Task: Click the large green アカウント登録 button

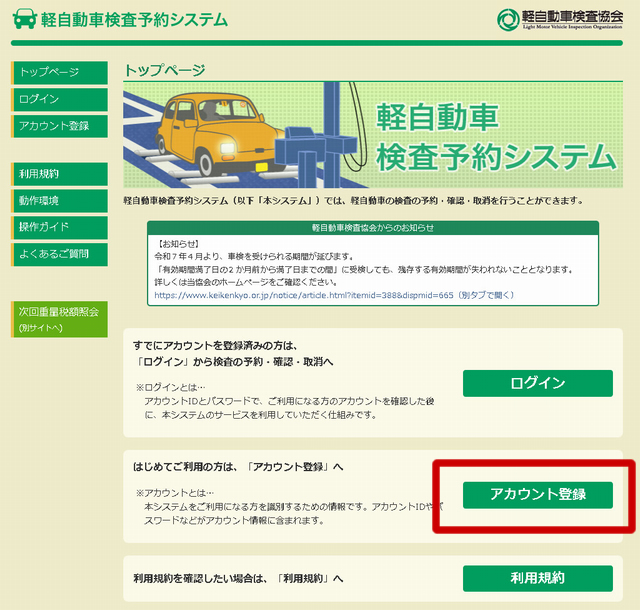Action: point(538,495)
